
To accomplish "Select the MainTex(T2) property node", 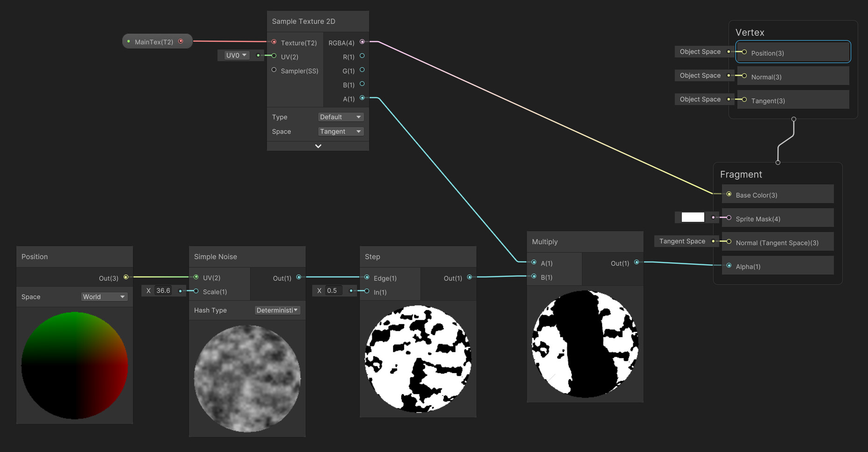I will pos(157,41).
